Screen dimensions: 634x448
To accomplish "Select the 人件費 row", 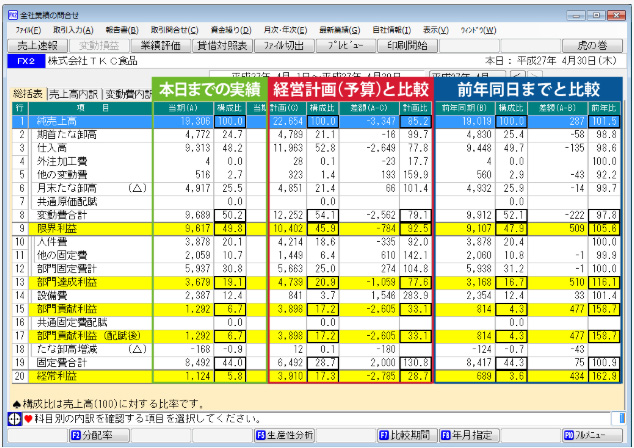I will 317,242.
